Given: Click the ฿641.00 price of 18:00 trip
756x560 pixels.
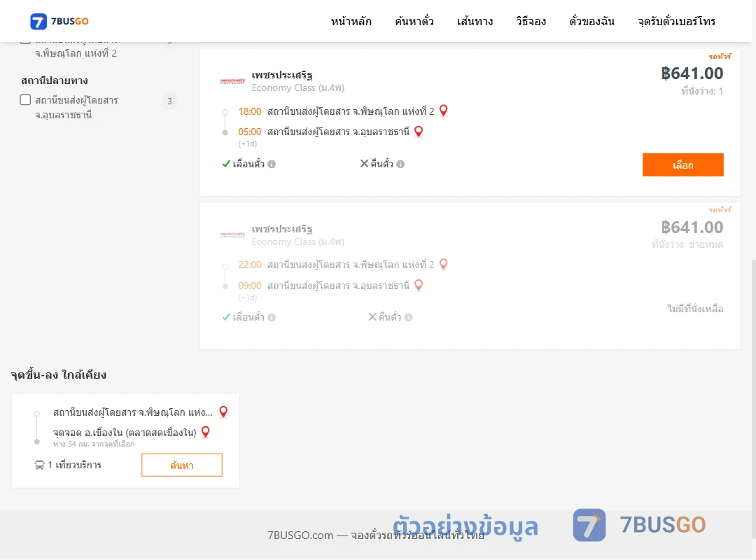Looking at the screenshot, I should point(692,73).
